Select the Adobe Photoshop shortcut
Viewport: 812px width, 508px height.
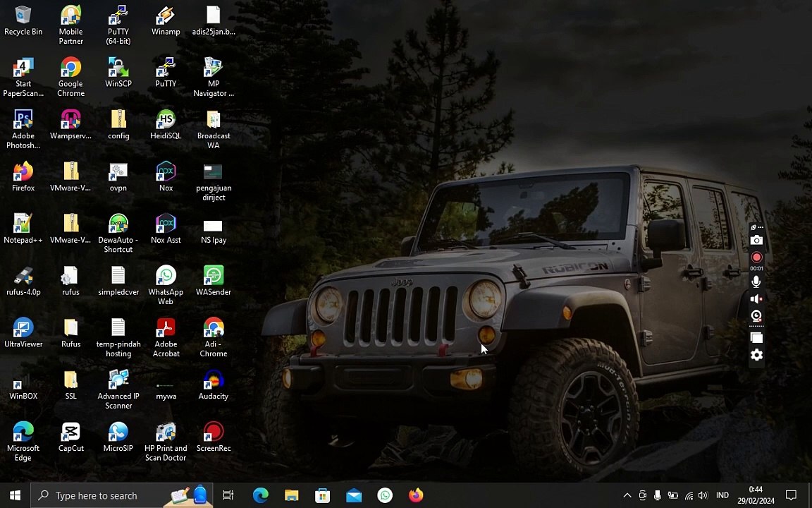click(x=23, y=129)
